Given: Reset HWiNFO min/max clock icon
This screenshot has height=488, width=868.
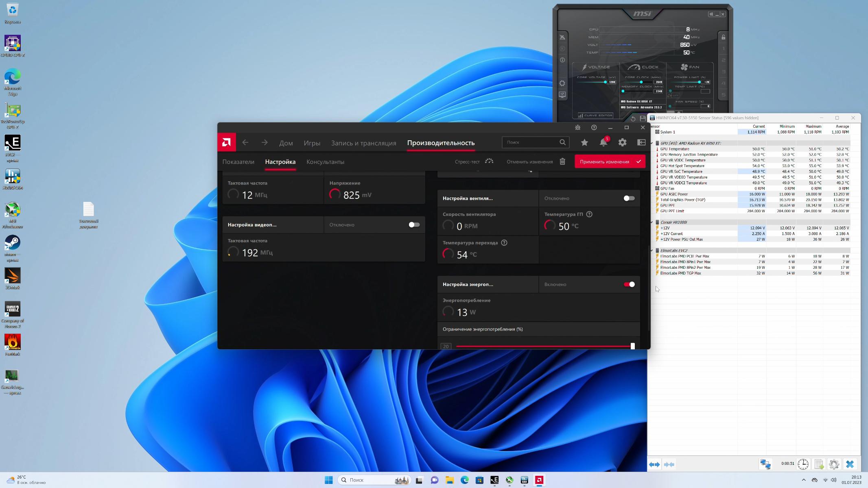Looking at the screenshot, I should point(803,464).
